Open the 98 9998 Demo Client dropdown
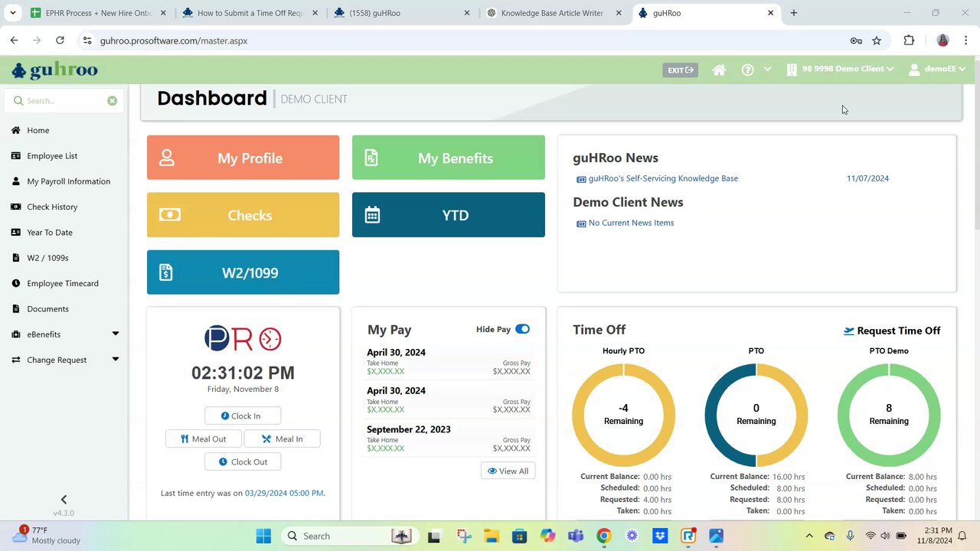This screenshot has height=551, width=980. [x=840, y=69]
